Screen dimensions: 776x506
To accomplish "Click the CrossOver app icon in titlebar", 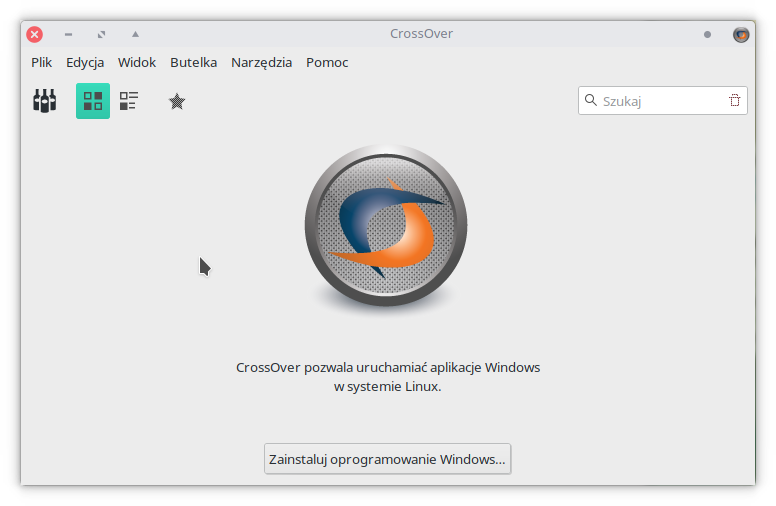I will tap(741, 34).
